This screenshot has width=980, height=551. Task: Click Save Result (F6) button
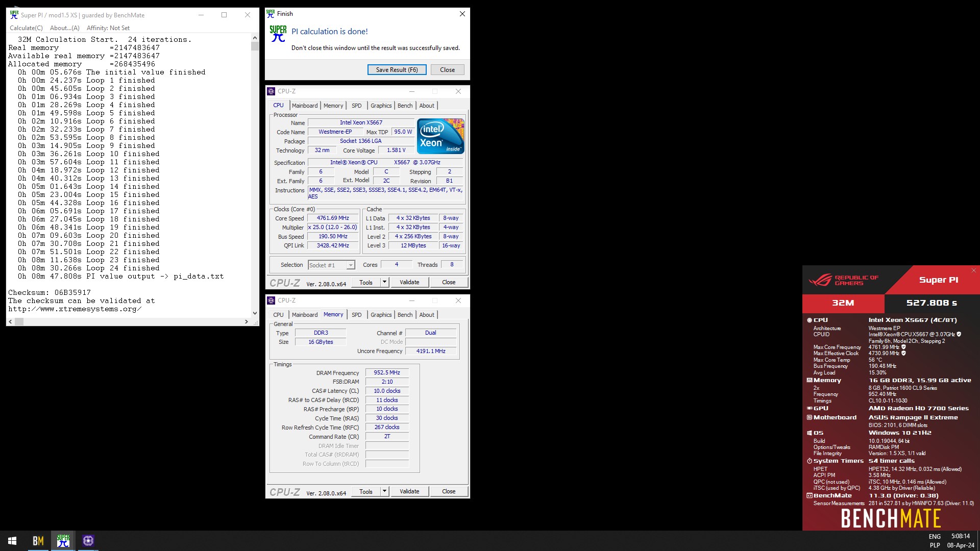coord(397,70)
